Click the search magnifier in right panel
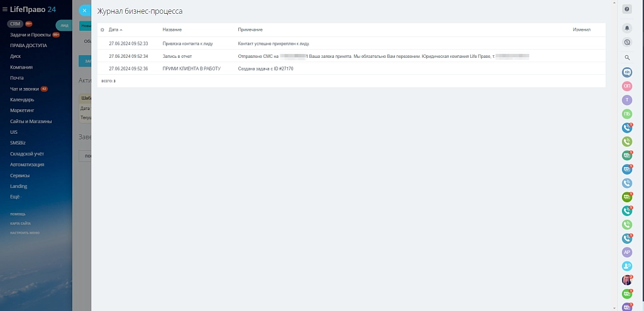Image resolution: width=644 pixels, height=311 pixels. (627, 58)
